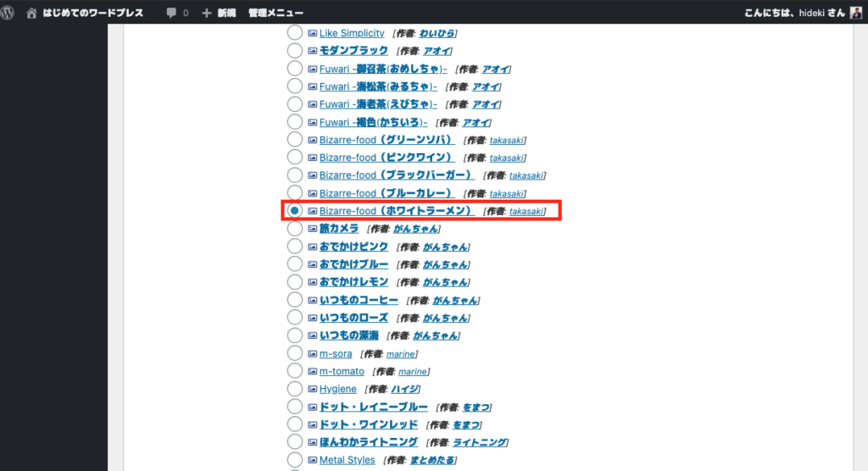
Task: Open the author link アオイ beside モダンブラック
Action: (437, 51)
